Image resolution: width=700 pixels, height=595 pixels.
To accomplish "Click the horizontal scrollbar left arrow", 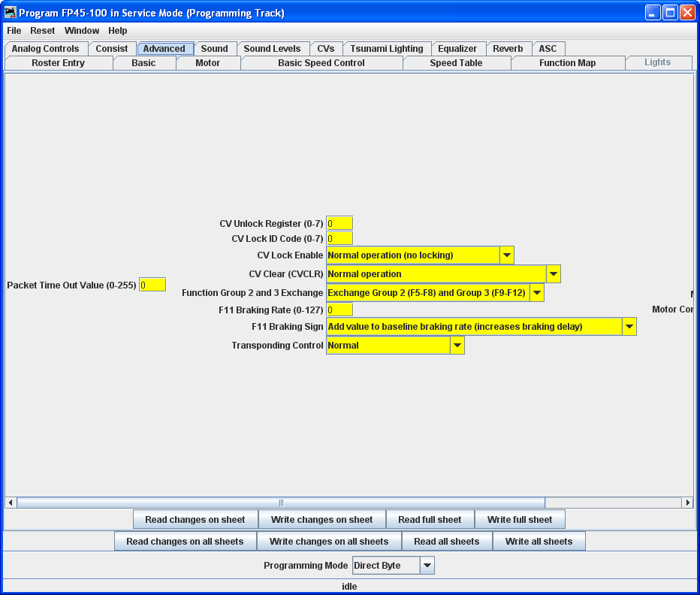I will coord(11,503).
